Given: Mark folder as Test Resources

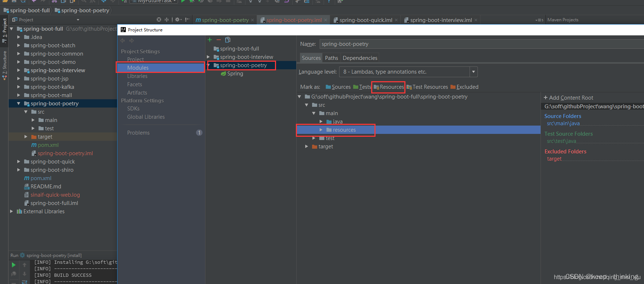Looking at the screenshot, I should pyautogui.click(x=427, y=87).
